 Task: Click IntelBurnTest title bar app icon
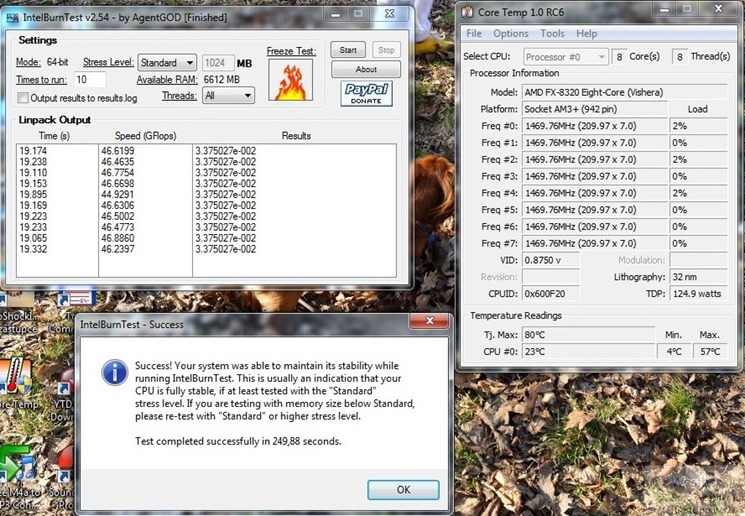click(x=13, y=18)
